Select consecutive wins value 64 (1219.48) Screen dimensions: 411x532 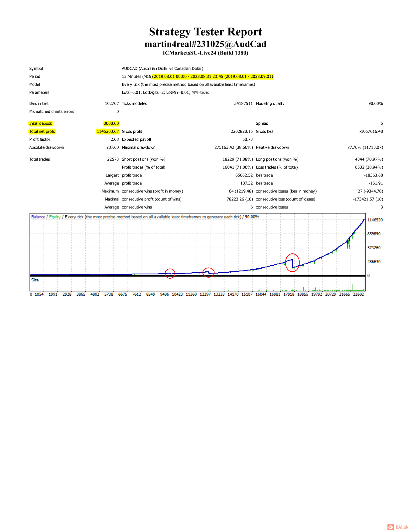click(241, 191)
